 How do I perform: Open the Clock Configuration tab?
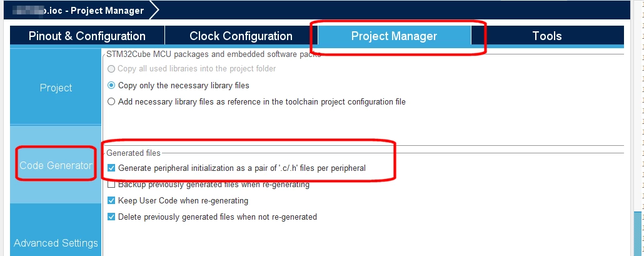[x=241, y=36]
